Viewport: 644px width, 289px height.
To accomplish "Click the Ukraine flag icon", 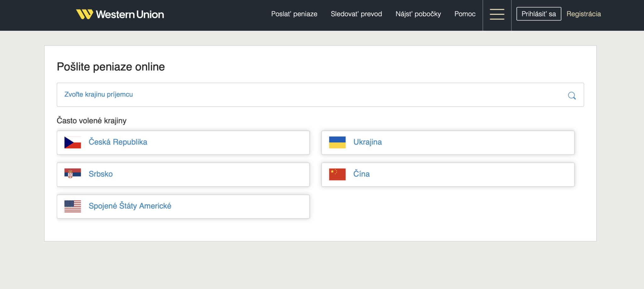I will [337, 142].
